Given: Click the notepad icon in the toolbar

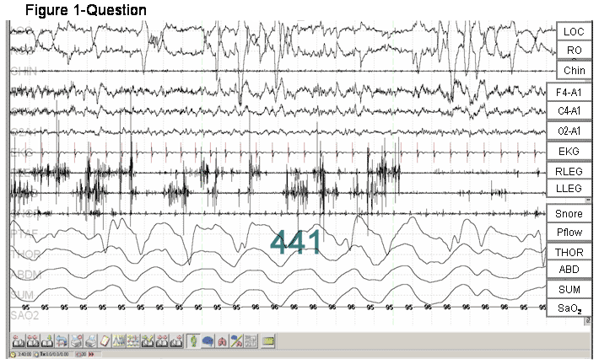Looking at the screenshot, I should (x=105, y=341).
